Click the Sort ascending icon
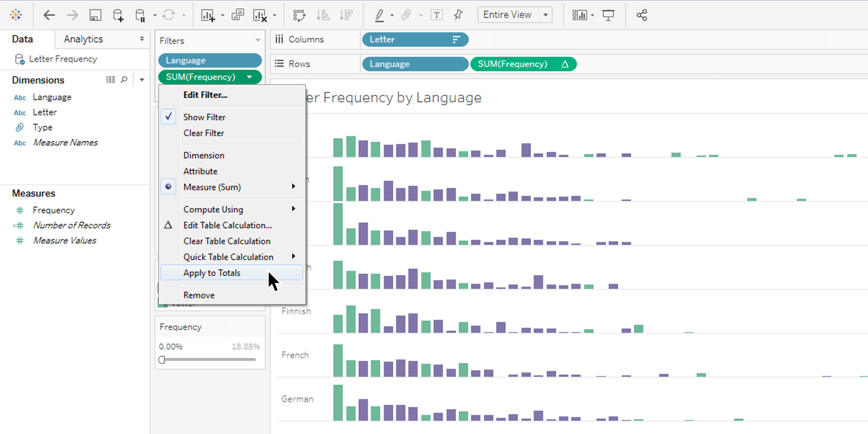The height and width of the screenshot is (434, 868). 323,15
